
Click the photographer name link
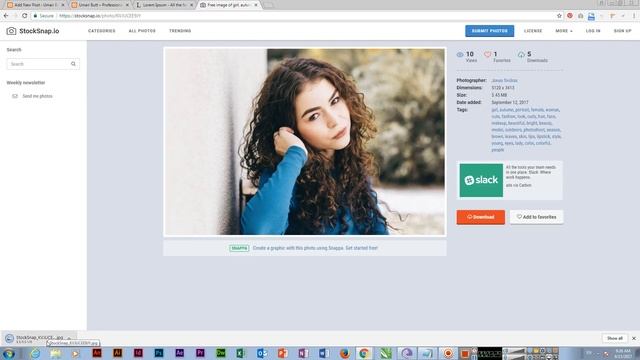tap(504, 80)
